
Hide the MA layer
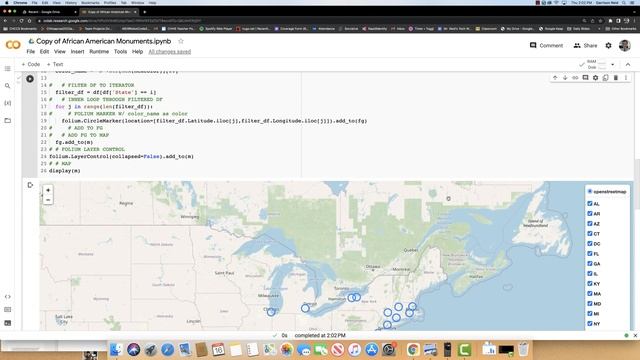(x=590, y=293)
